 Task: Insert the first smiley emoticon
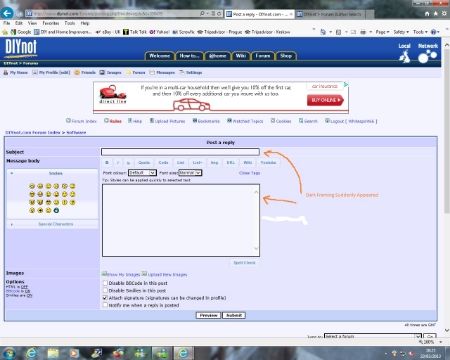click(32, 186)
